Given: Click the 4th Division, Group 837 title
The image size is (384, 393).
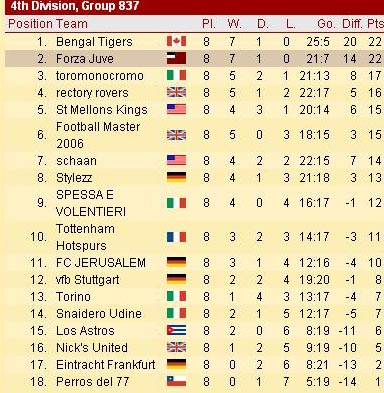Looking at the screenshot, I should (75, 6).
